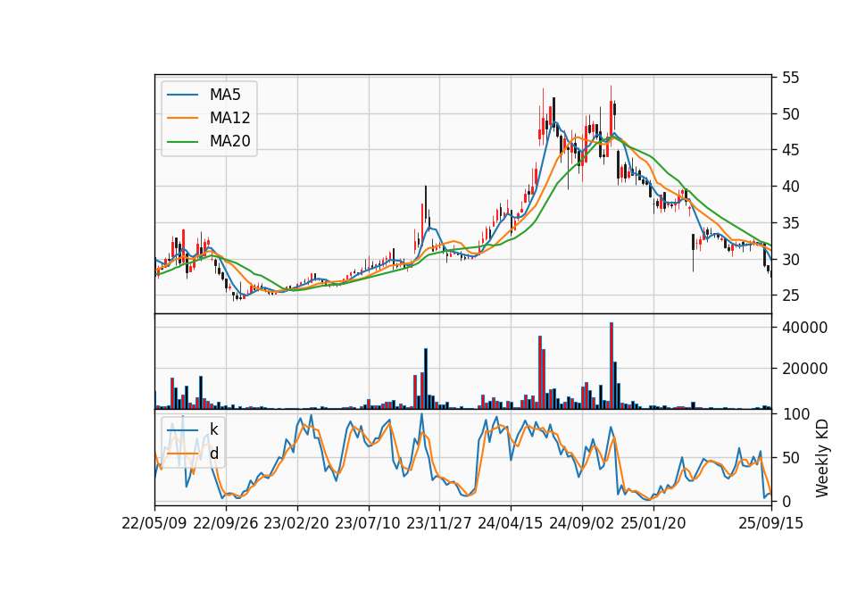
Task: Click the 30 price axis tick
Action: click(790, 260)
